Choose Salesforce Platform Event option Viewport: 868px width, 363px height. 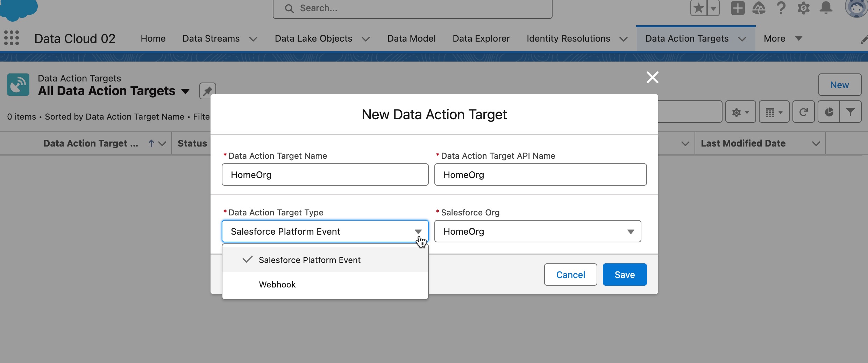[x=325, y=259]
